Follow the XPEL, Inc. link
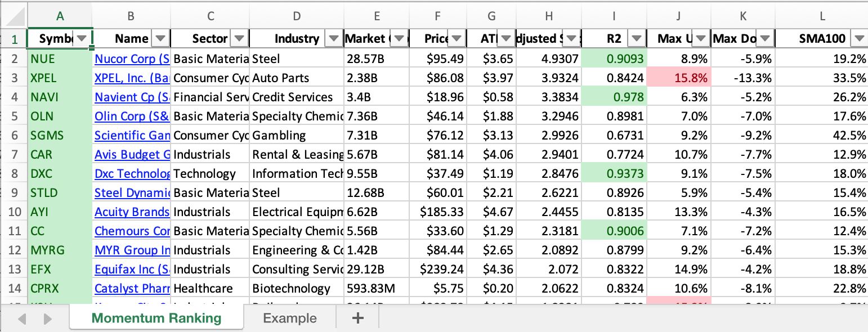 coord(132,78)
